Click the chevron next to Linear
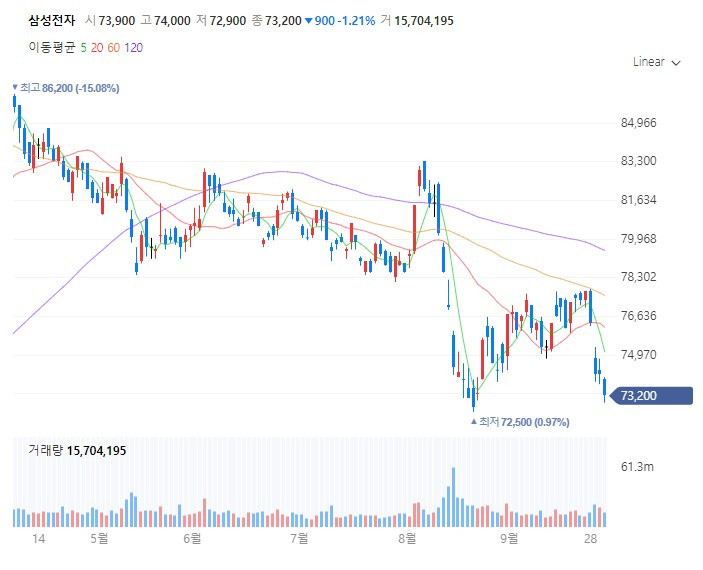This screenshot has width=703, height=570. coord(676,63)
